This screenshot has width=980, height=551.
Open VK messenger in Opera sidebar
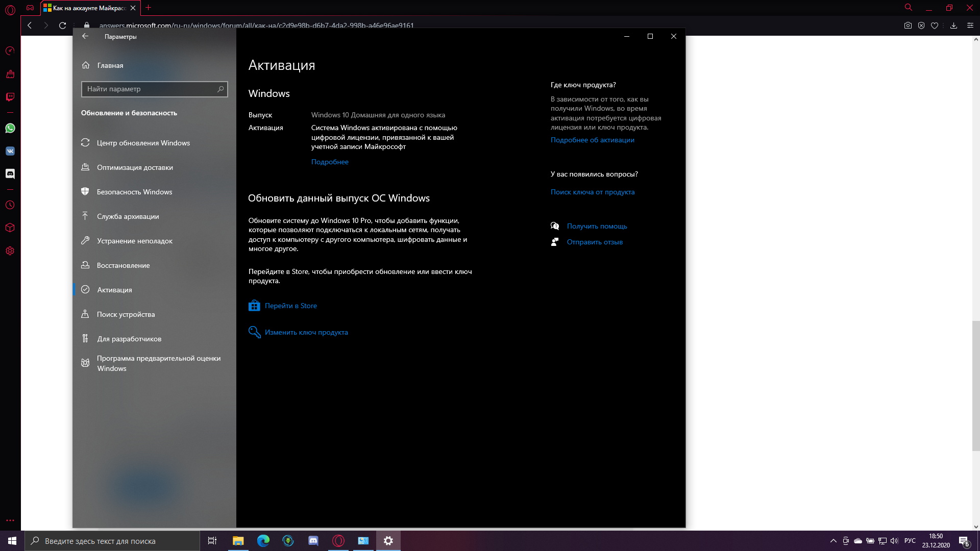(10, 151)
